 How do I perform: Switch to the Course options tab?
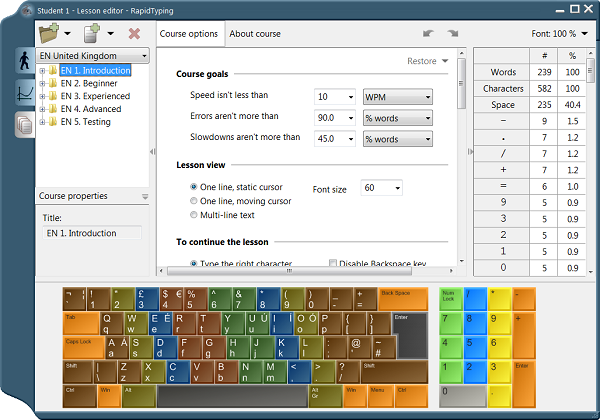click(x=189, y=34)
